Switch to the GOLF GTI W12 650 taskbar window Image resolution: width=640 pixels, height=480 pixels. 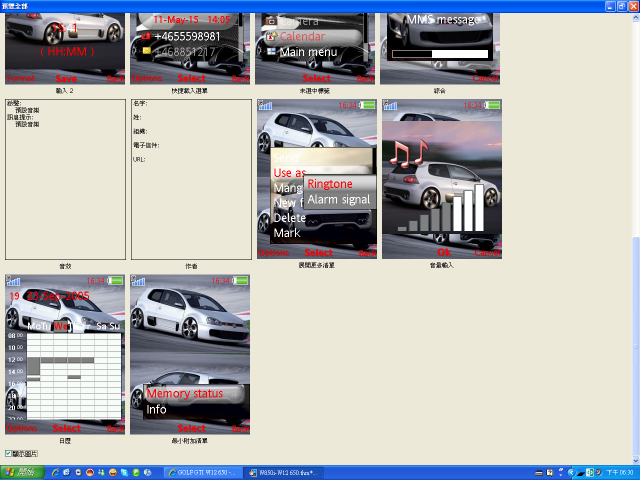point(202,473)
